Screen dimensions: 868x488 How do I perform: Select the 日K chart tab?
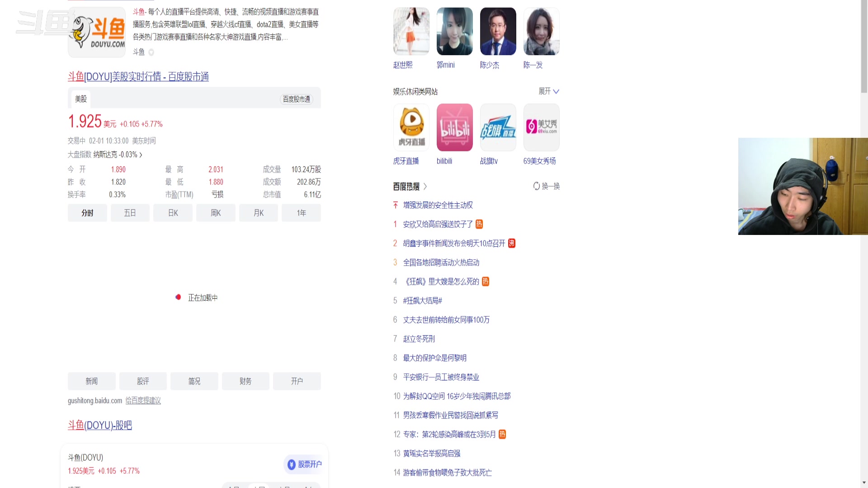tap(173, 213)
